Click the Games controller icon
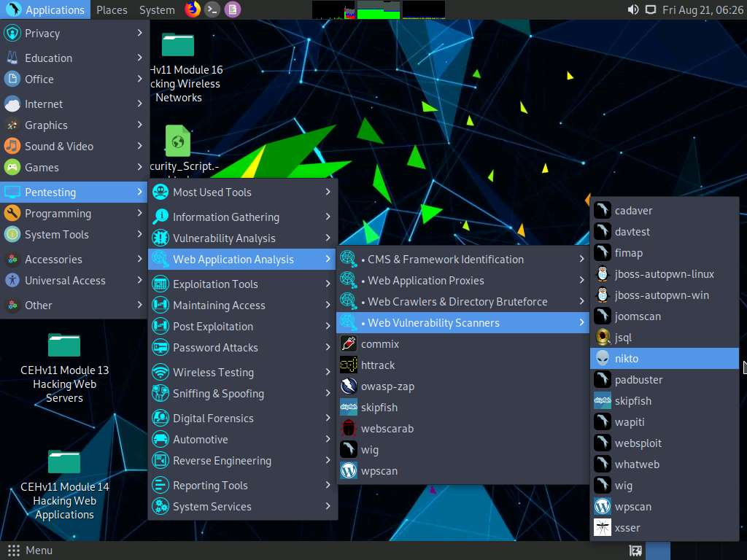The image size is (747, 560). coord(12,168)
